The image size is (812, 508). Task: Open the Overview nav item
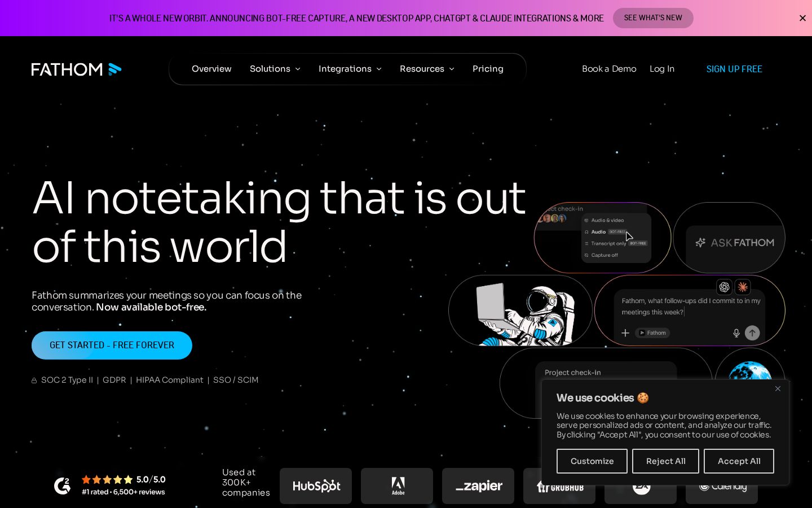[x=211, y=69]
